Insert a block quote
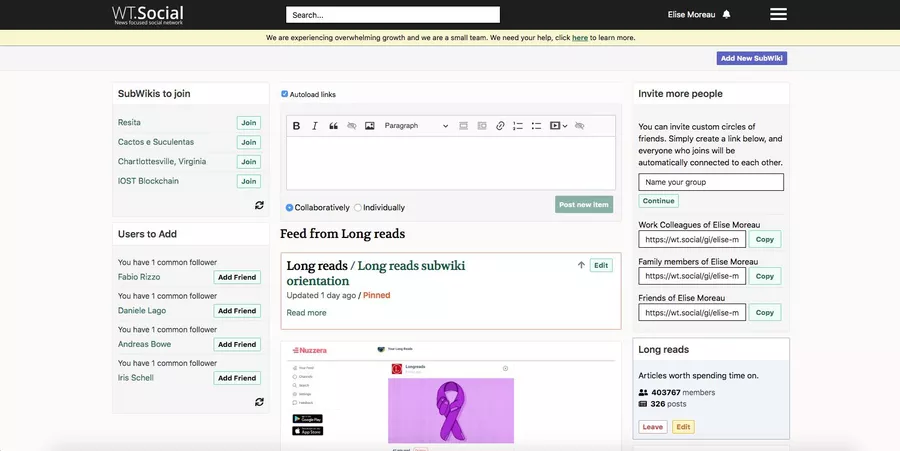Viewport: 900px width, 451px height. pos(333,126)
